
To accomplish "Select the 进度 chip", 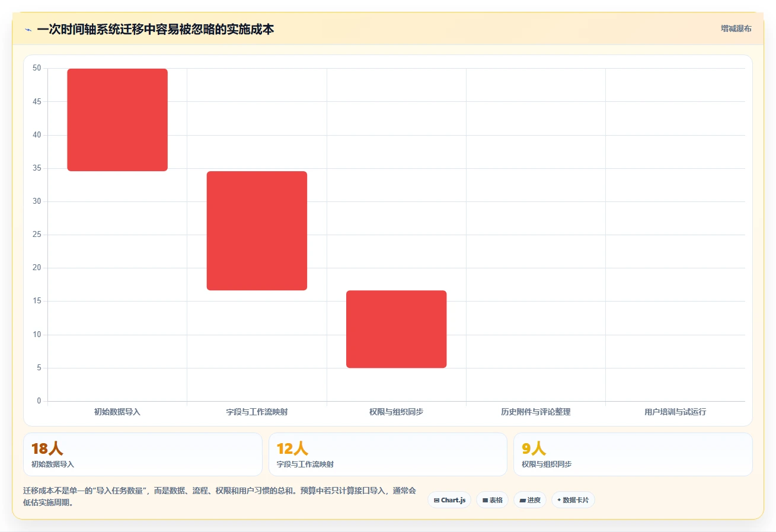I will [529, 500].
